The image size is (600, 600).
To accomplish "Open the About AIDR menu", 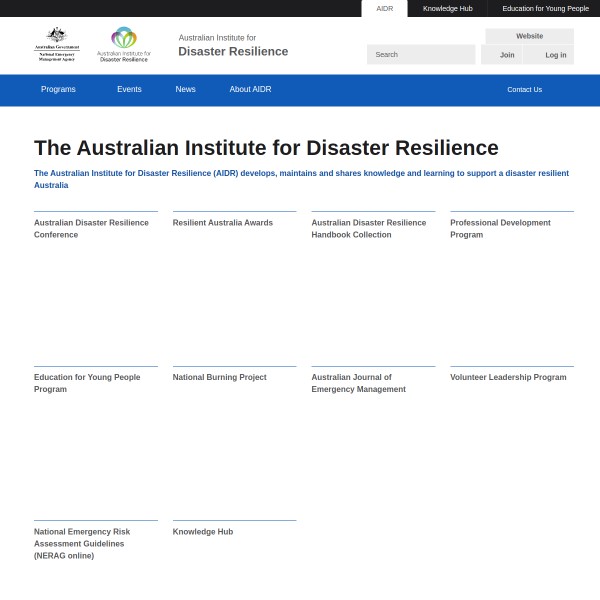I will (250, 89).
